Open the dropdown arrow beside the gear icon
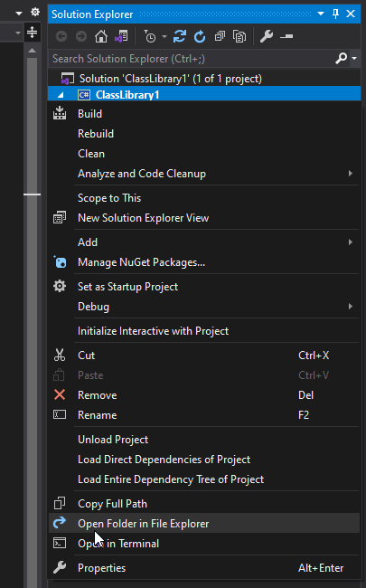Image resolution: width=366 pixels, height=588 pixels. (19, 14)
